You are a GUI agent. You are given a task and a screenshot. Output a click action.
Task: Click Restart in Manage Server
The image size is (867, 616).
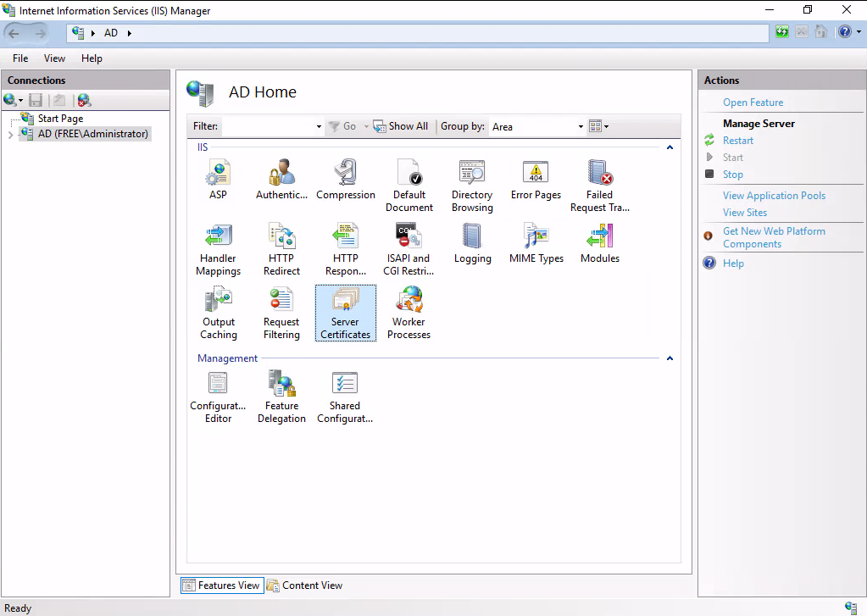point(738,141)
